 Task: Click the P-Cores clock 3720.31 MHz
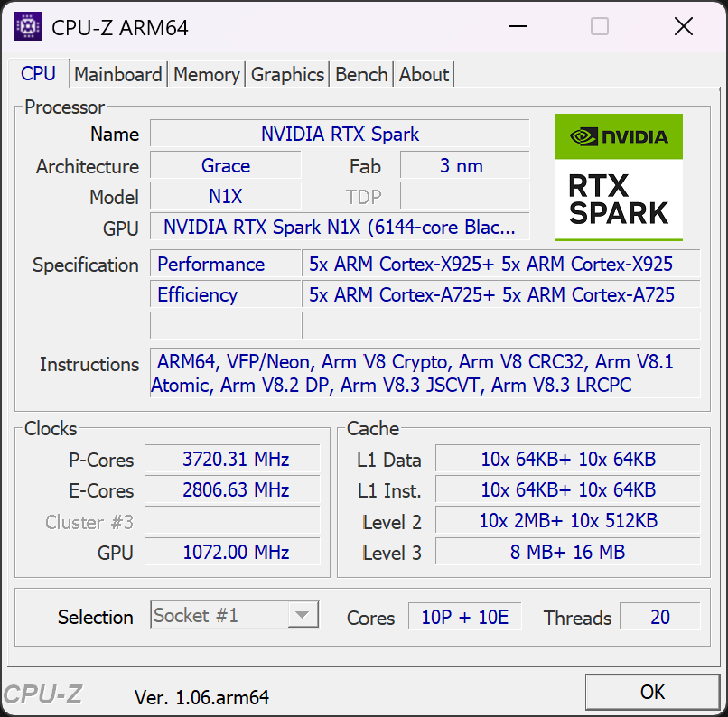[x=232, y=459]
